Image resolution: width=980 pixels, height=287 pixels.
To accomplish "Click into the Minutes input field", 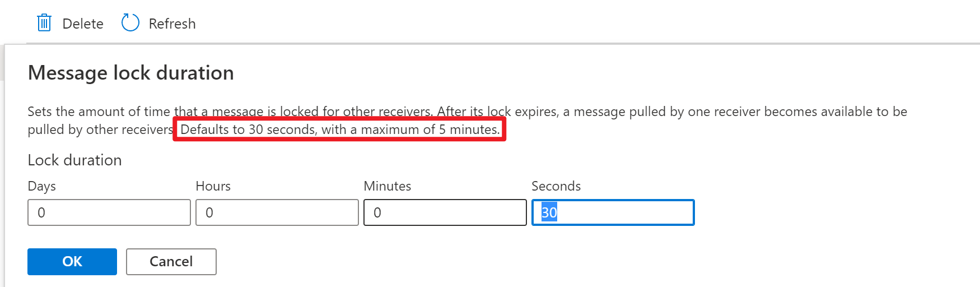I will [445, 212].
